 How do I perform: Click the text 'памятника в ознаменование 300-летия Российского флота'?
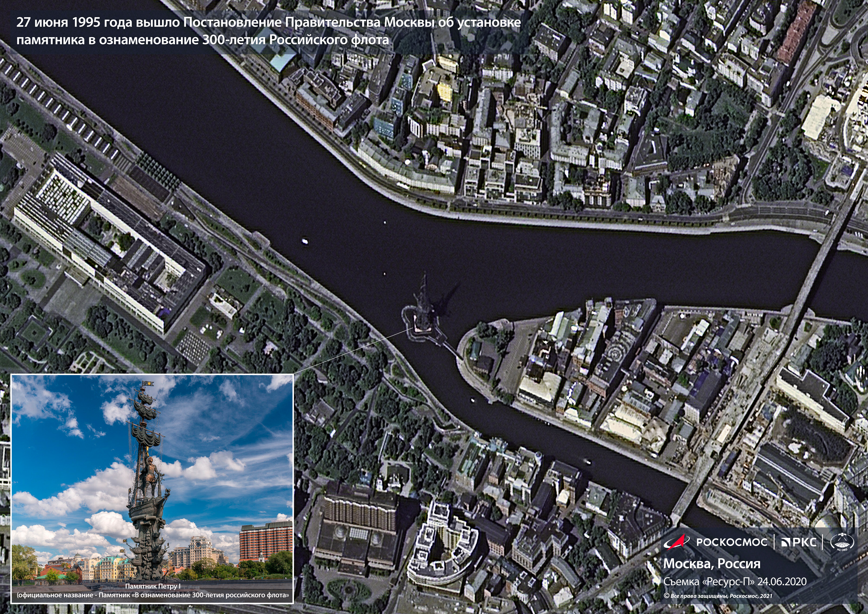(x=203, y=40)
